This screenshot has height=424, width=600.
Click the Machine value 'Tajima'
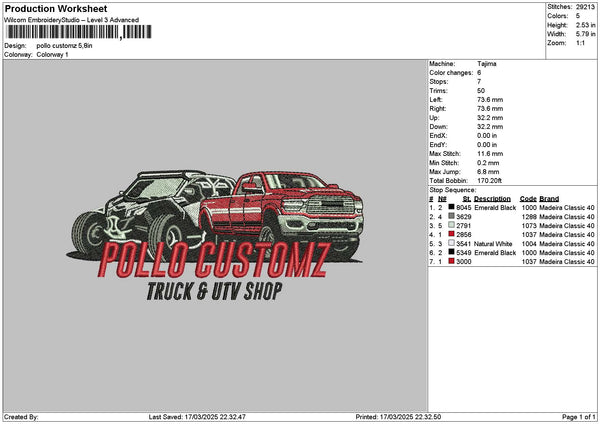tap(487, 64)
